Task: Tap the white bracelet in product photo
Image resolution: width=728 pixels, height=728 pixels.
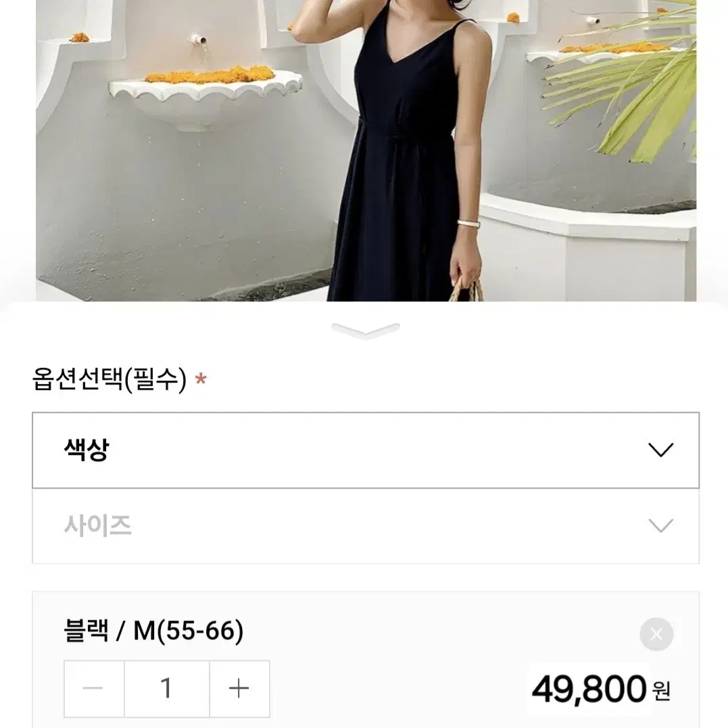Action: pyautogui.click(x=468, y=224)
